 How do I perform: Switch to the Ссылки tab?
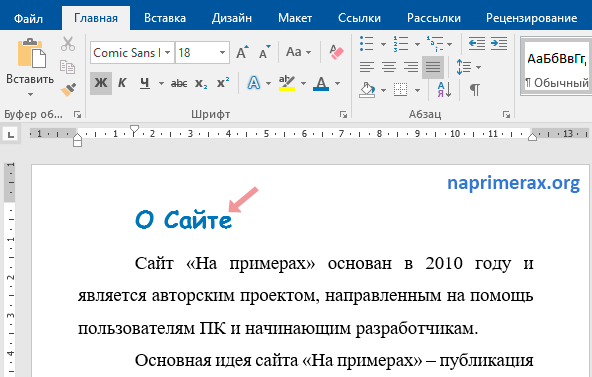pos(359,18)
